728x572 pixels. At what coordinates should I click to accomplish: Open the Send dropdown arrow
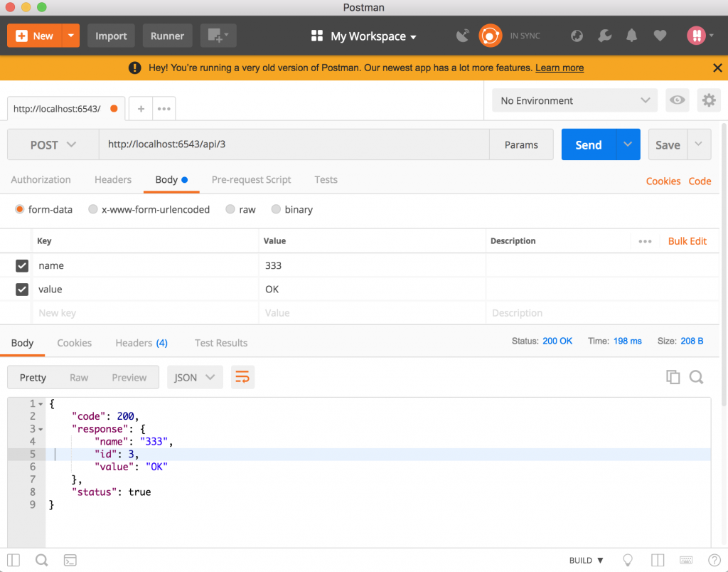tap(628, 144)
